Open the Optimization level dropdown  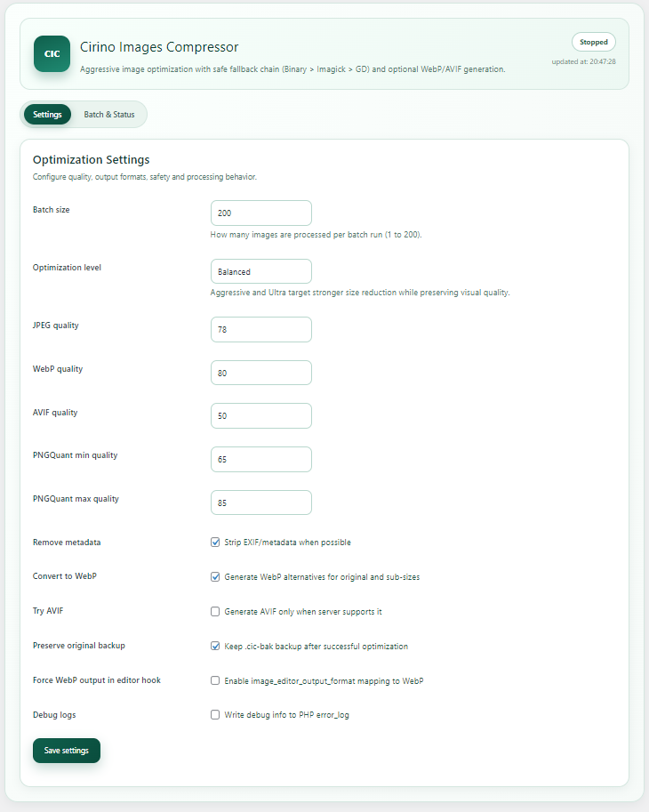261,271
